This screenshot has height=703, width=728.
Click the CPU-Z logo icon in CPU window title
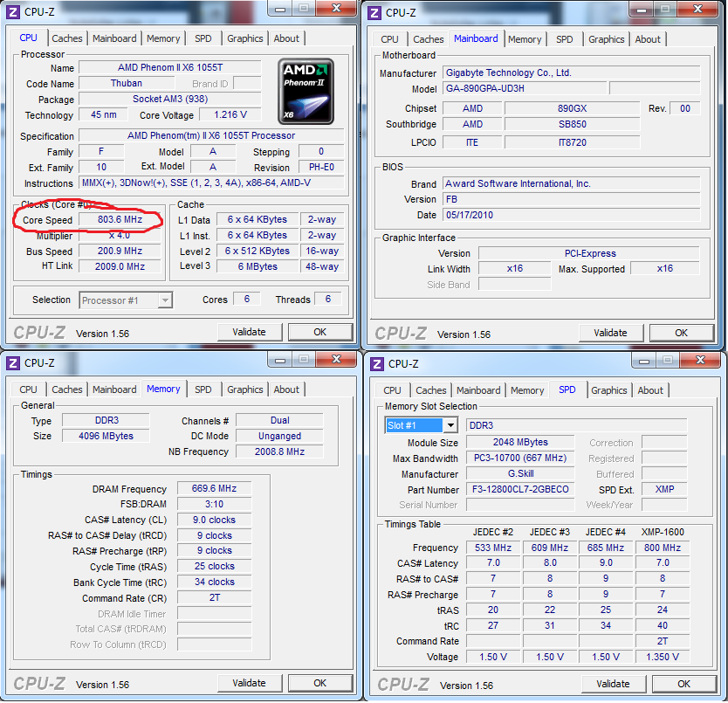click(13, 12)
